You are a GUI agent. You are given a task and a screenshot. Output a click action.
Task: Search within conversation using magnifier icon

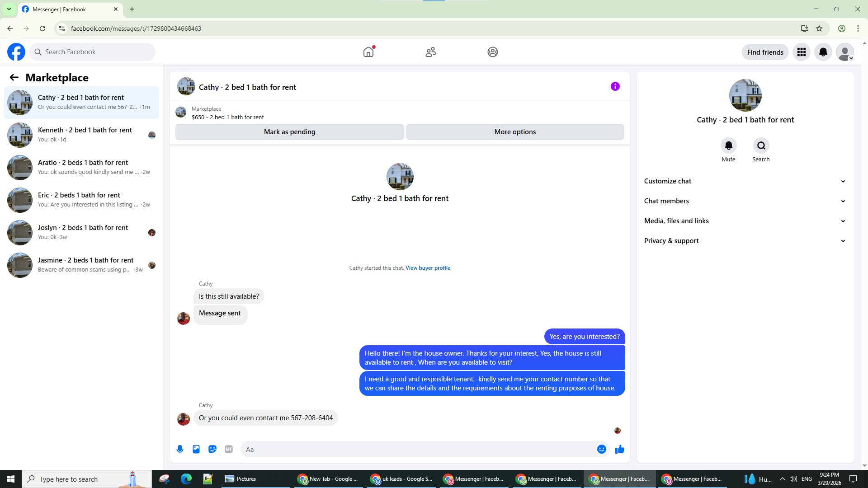point(761,145)
